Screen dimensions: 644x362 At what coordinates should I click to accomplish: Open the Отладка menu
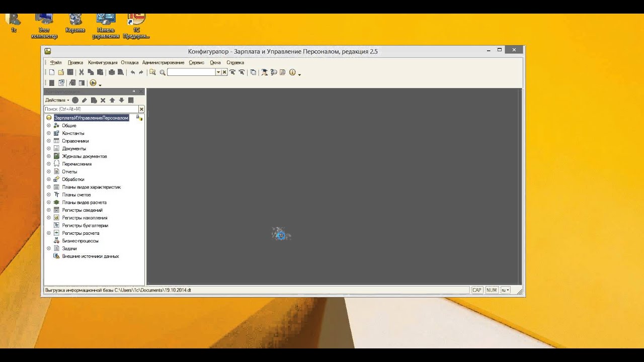coord(129,62)
